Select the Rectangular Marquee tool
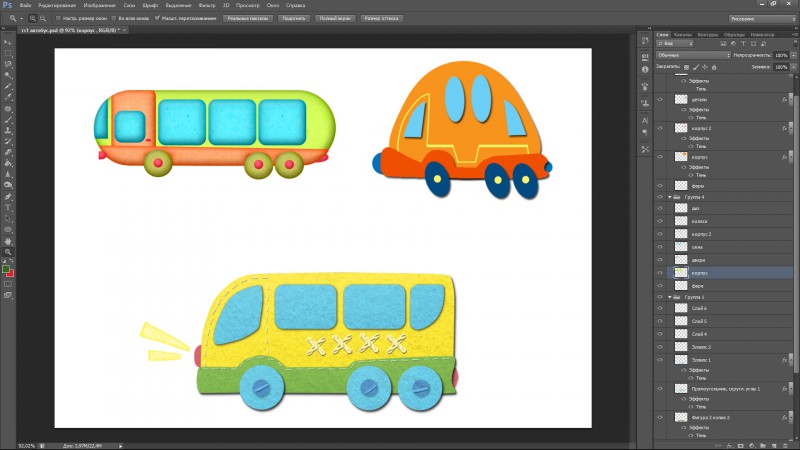This screenshot has width=800, height=450. point(8,54)
